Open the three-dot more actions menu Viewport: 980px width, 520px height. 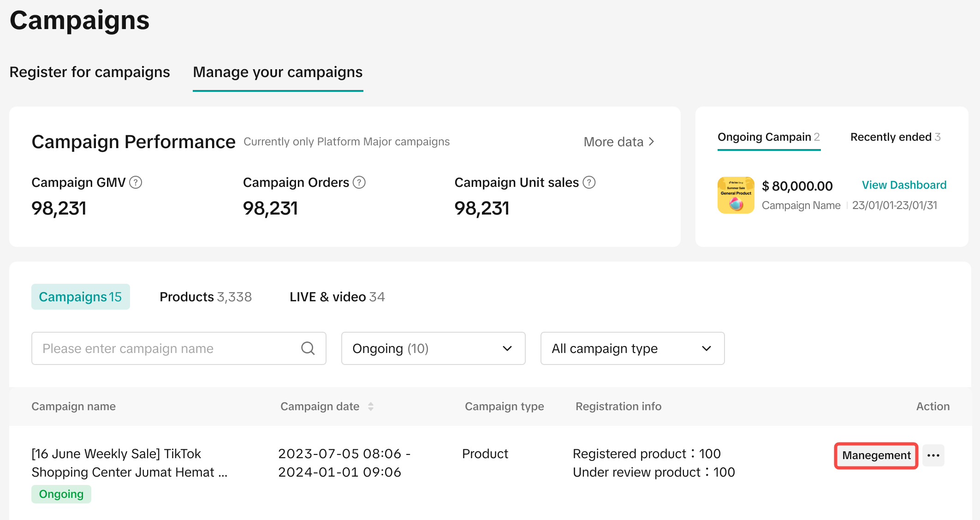[x=933, y=455]
